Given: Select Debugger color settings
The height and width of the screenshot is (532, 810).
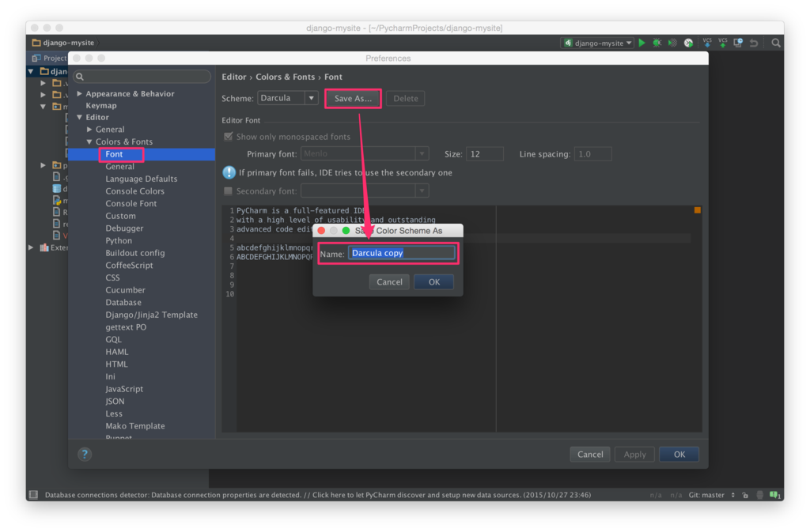Looking at the screenshot, I should tap(124, 228).
